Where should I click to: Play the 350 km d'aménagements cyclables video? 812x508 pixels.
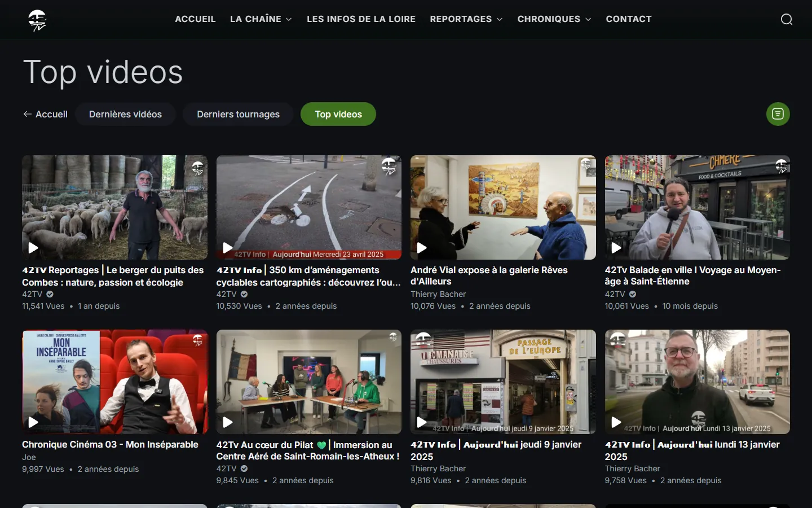(228, 247)
